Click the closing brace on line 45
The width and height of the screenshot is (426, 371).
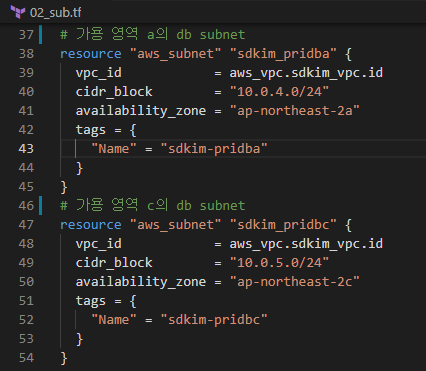tap(64, 187)
